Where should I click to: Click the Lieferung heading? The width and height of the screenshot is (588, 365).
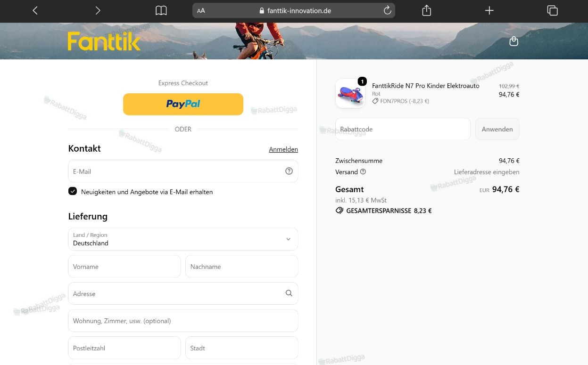pos(88,216)
